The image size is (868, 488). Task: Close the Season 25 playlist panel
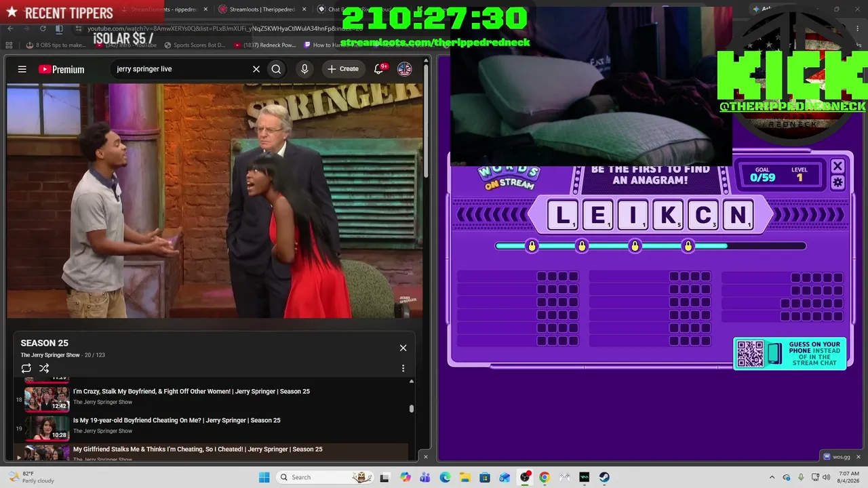coord(403,348)
